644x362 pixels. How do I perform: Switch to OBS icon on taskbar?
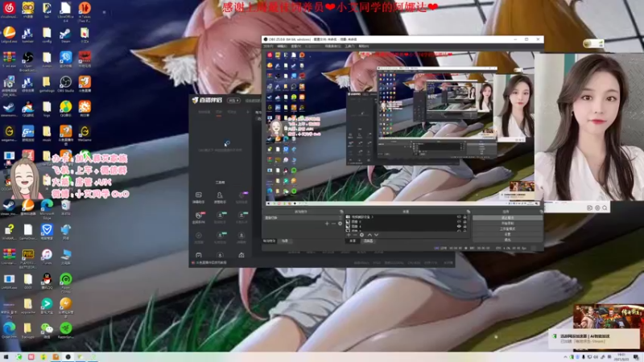pyautogui.click(x=68, y=357)
